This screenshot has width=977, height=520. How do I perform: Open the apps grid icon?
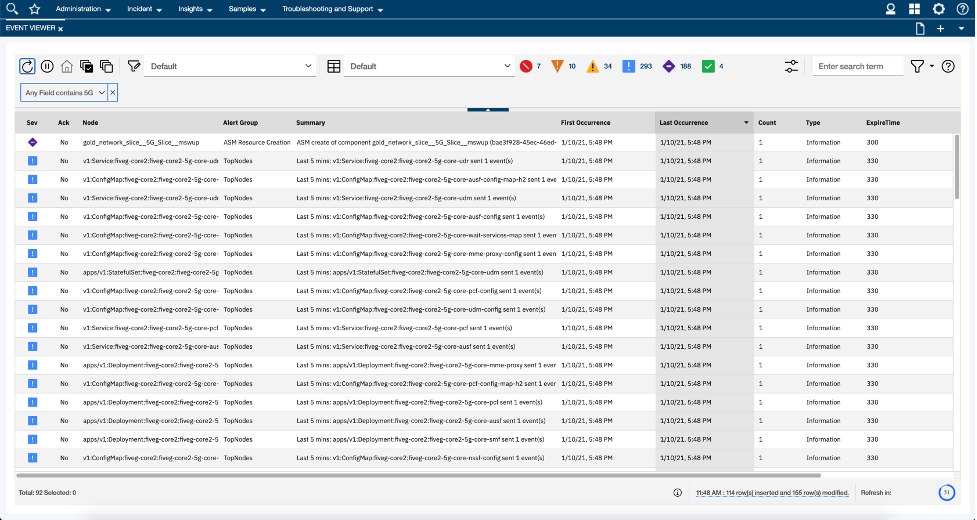pos(914,9)
